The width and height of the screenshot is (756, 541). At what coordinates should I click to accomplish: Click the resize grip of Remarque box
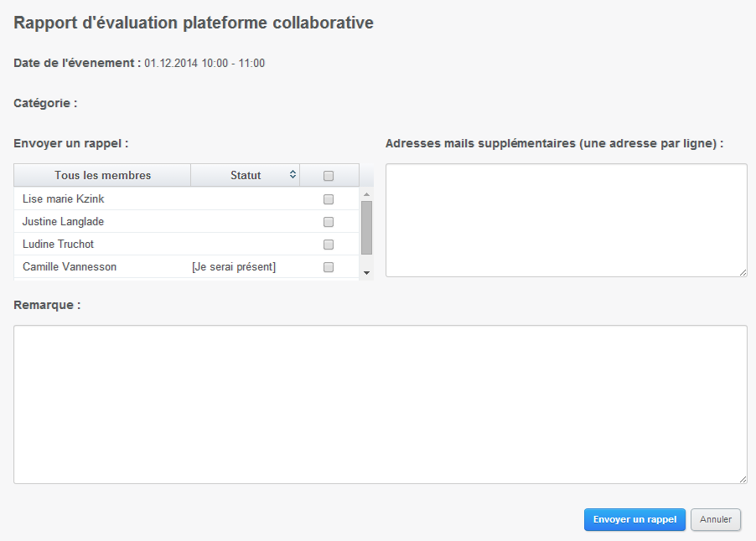click(x=743, y=479)
